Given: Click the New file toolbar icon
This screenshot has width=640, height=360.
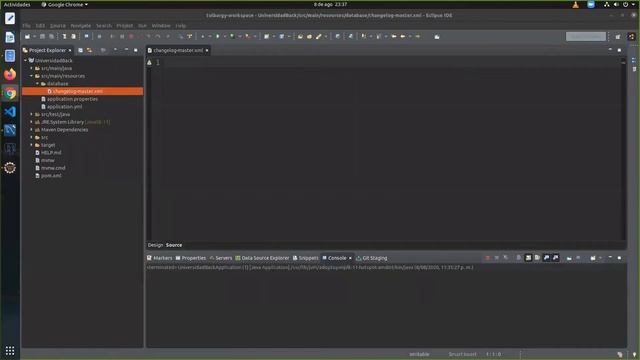Looking at the screenshot, I should pos(27,37).
